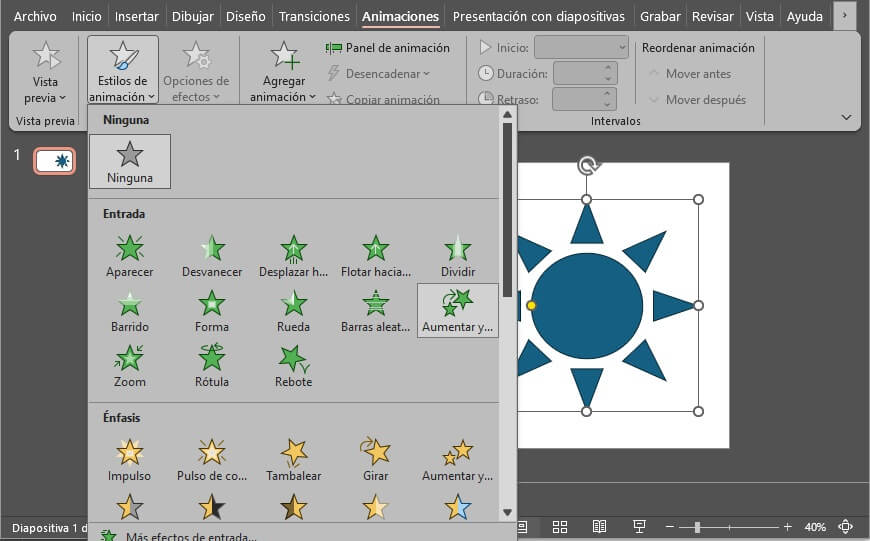Click zoom in plus button
This screenshot has width=870, height=541.
(787, 527)
